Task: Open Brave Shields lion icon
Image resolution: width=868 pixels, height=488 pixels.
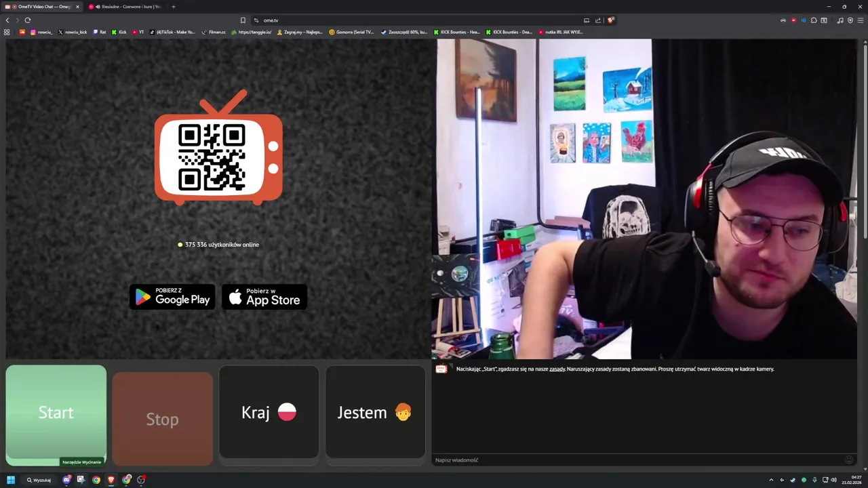Action: (610, 20)
